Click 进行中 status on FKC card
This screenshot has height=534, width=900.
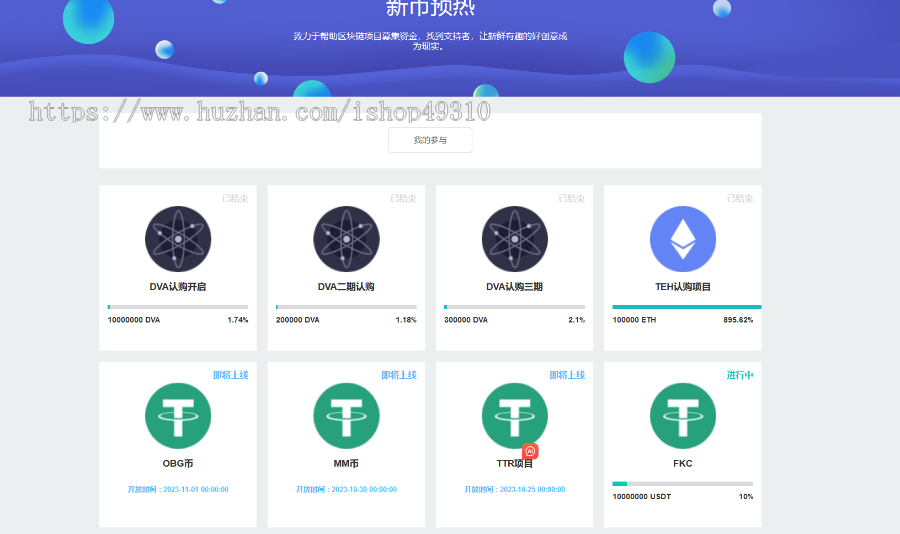tap(740, 375)
